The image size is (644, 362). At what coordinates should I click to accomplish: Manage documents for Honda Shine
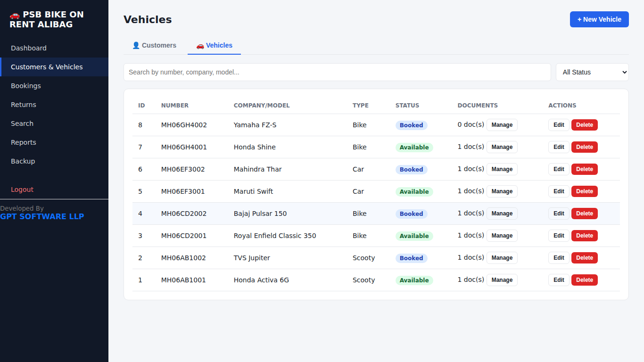pos(502,147)
